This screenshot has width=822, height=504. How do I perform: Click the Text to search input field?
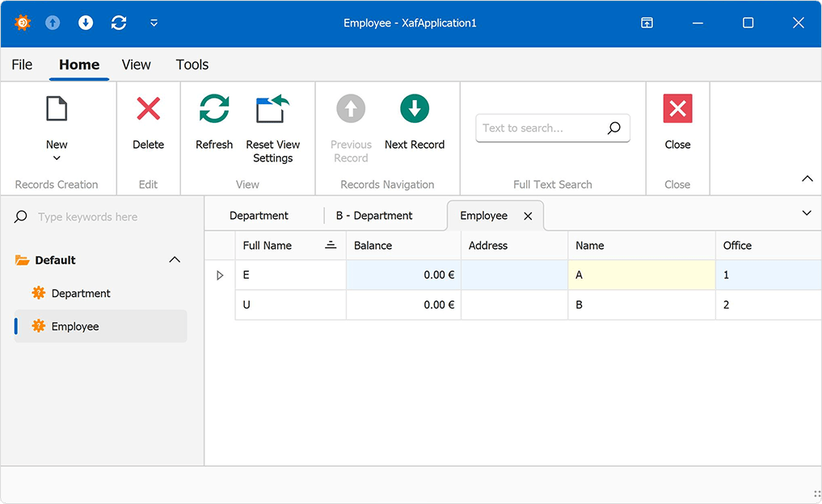coord(542,128)
